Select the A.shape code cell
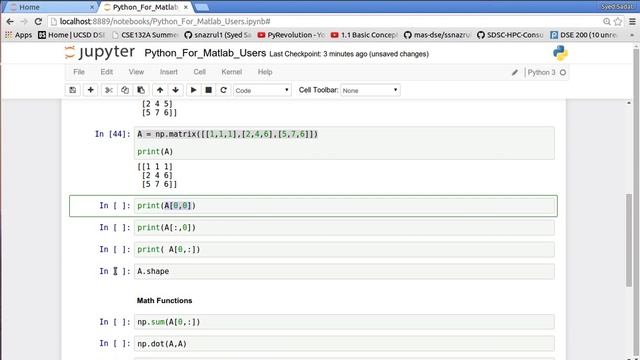 coord(344,271)
